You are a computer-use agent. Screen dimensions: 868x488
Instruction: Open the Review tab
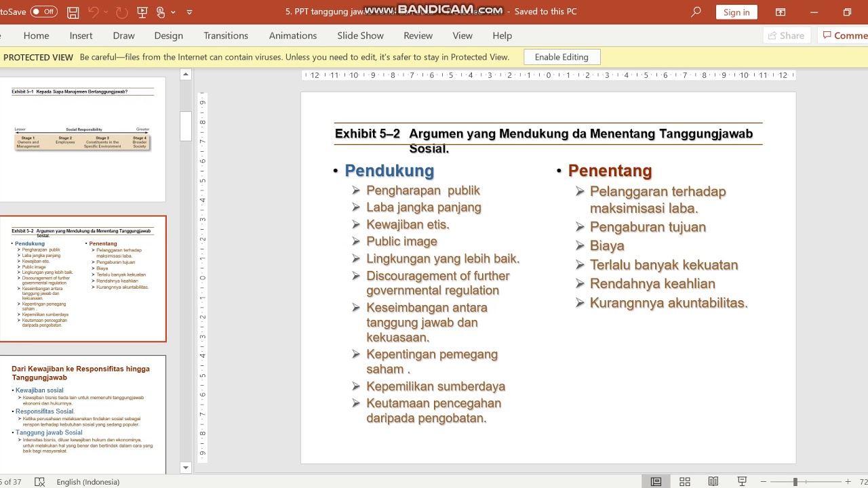(418, 35)
